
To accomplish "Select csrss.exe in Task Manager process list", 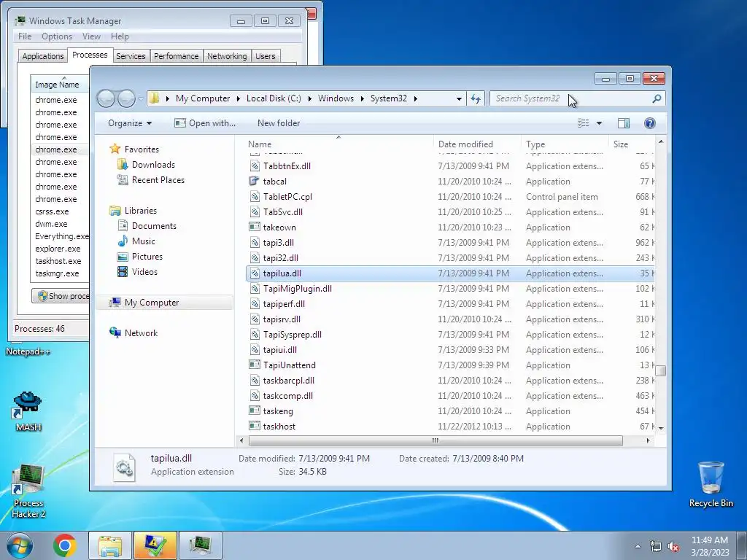I will 60,212.
